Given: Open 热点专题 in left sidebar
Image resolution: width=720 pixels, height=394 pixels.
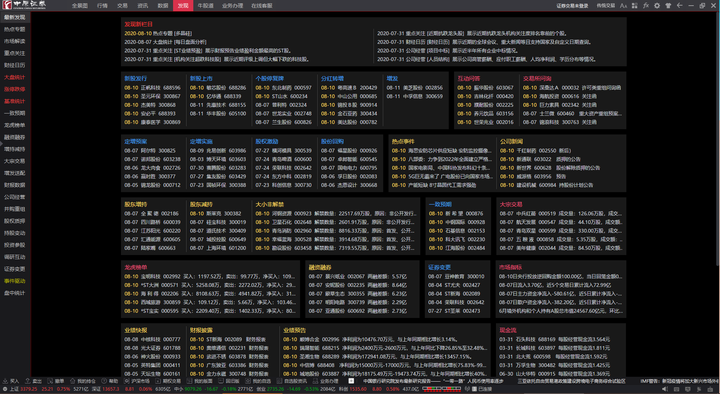Looking at the screenshot, I should point(15,29).
